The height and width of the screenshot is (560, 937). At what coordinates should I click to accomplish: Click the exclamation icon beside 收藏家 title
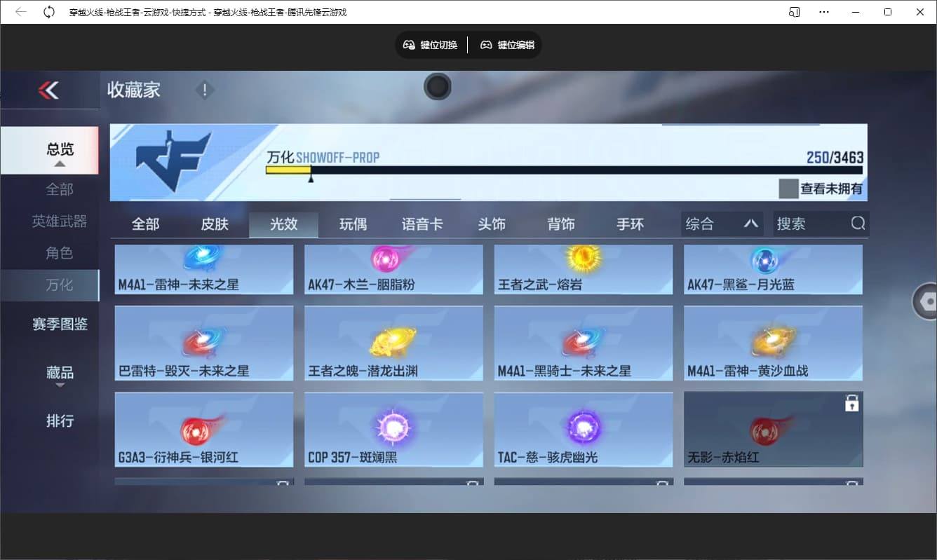click(x=204, y=90)
